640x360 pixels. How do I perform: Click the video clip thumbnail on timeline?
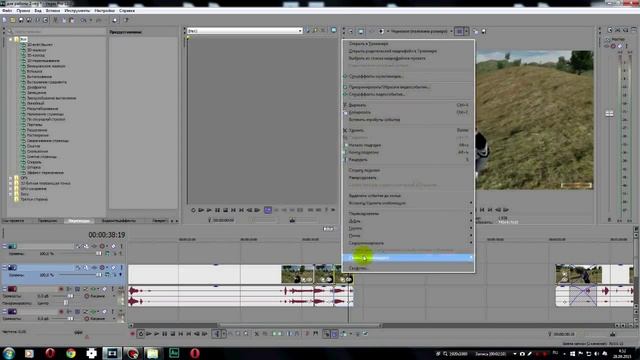point(297,274)
